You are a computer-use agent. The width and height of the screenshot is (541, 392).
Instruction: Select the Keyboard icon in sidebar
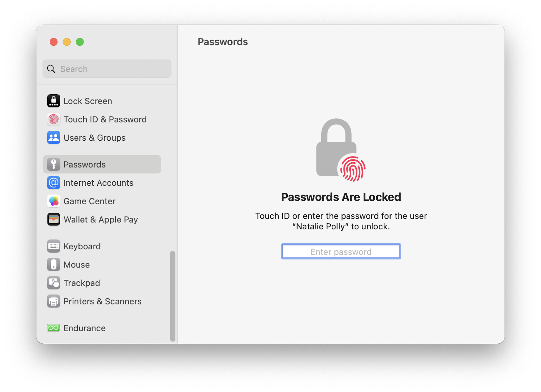(x=53, y=246)
